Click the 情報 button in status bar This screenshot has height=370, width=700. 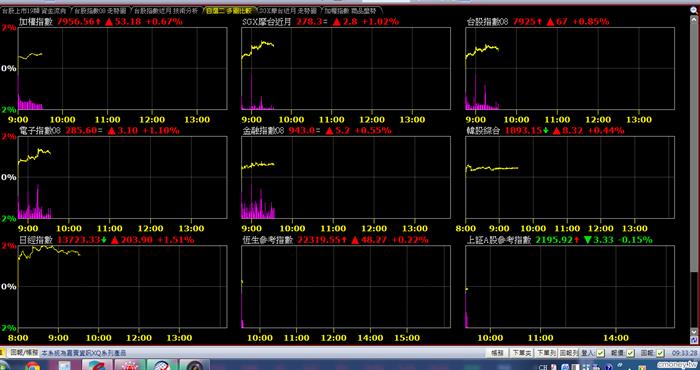tap(497, 353)
